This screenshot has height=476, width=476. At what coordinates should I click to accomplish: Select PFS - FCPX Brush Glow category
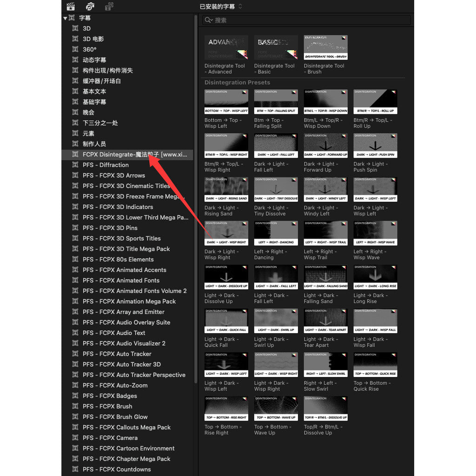[127, 417]
